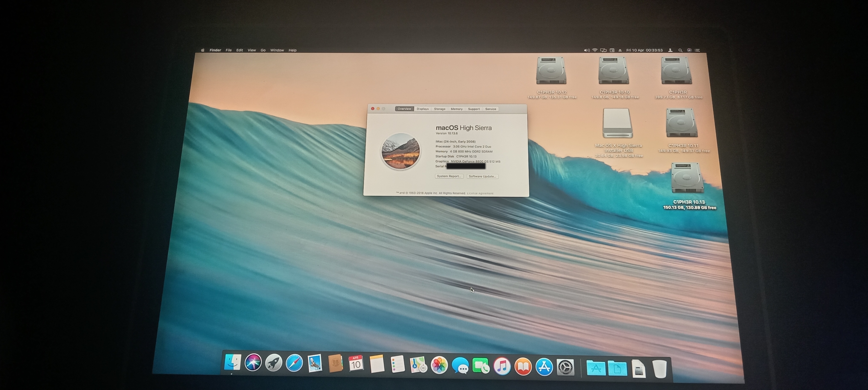868x390 pixels.
Task: Select the C1PH3R 10.10 drive icon
Action: click(614, 70)
